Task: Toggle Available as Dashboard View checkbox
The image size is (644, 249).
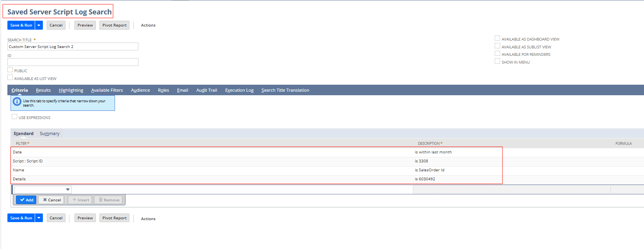Action: 497,38
